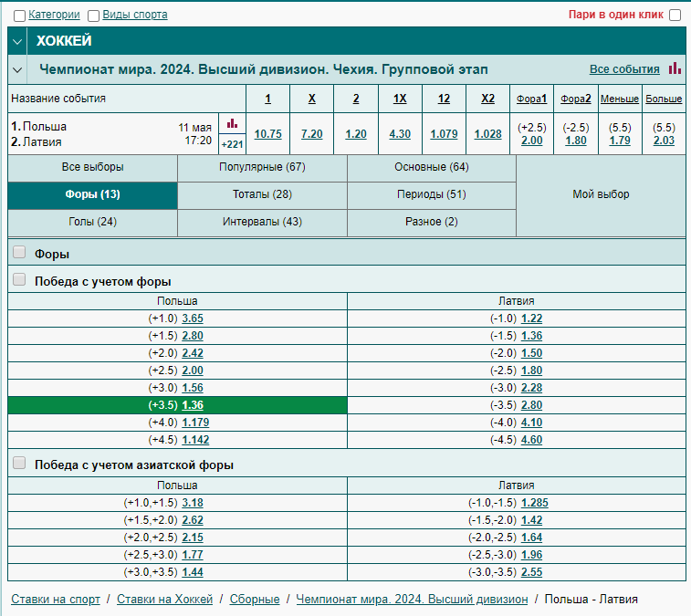Open the Все события link
Screen dimensions: 691x616
[624, 69]
